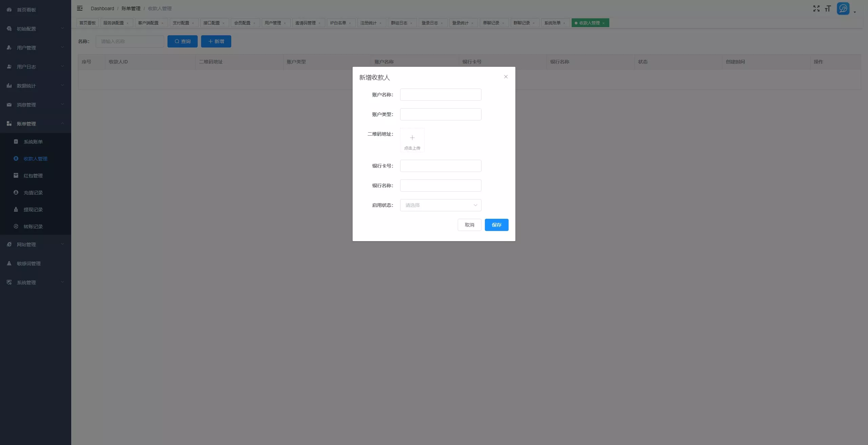Click the 收款人管理 submenu icon
868x445 pixels.
point(16,158)
